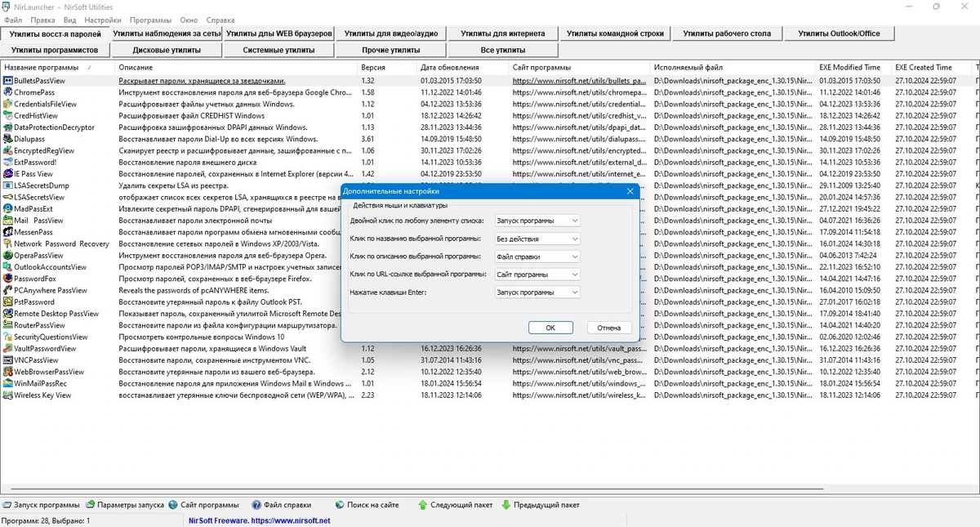Click the IE Pass View icon
The width and height of the screenshot is (980, 527).
click(x=7, y=174)
